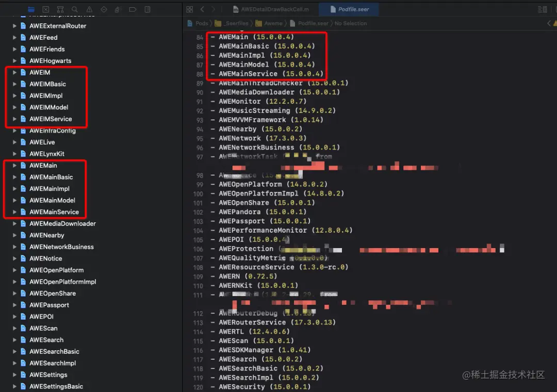Click line 93 text AWEMVVMFramework (1.0.14)

point(271,120)
